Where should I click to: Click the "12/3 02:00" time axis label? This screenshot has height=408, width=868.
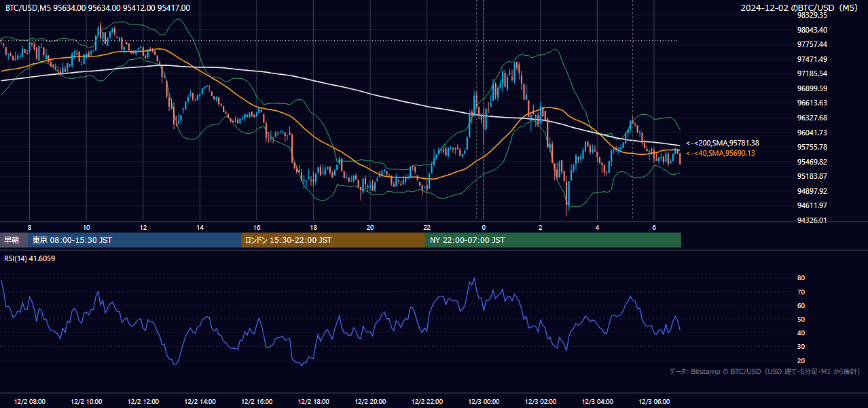click(541, 402)
